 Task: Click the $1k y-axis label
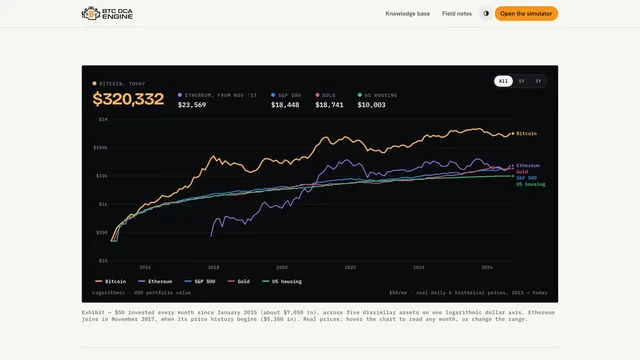[x=103, y=204]
